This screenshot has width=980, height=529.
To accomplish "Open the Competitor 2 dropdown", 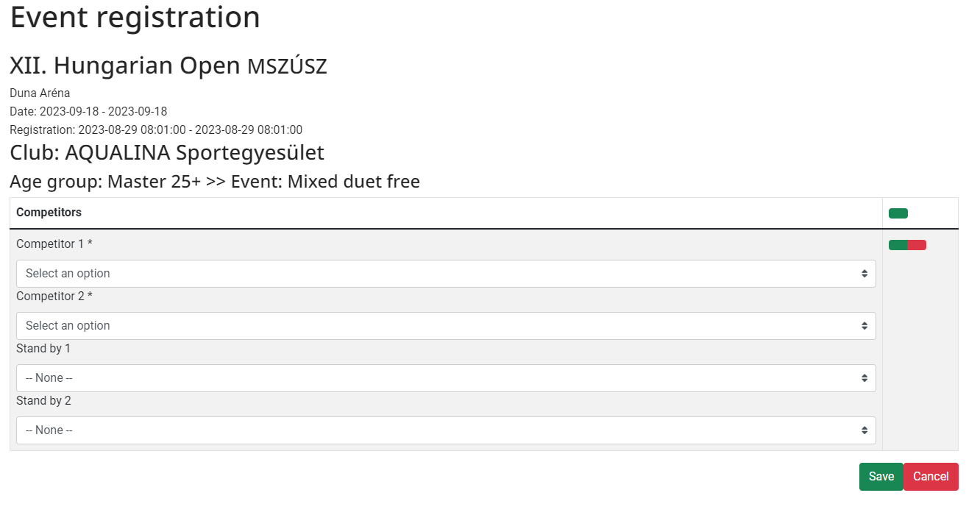I will coord(446,326).
